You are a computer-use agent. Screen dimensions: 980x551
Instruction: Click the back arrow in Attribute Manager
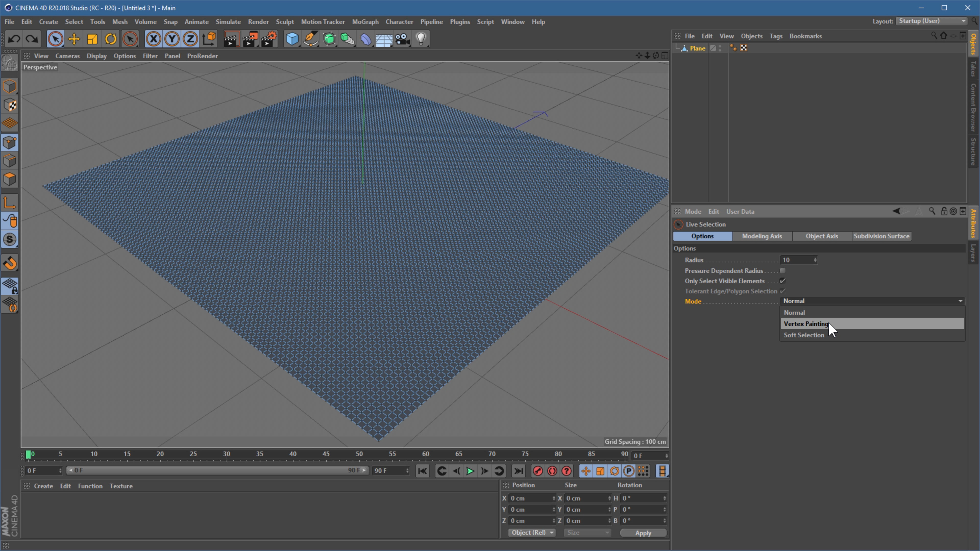897,211
